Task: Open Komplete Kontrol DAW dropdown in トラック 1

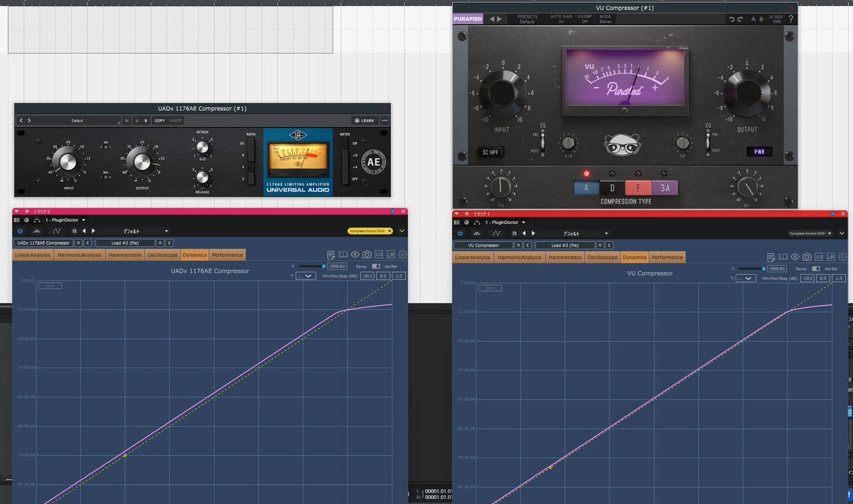Action: [x=810, y=233]
